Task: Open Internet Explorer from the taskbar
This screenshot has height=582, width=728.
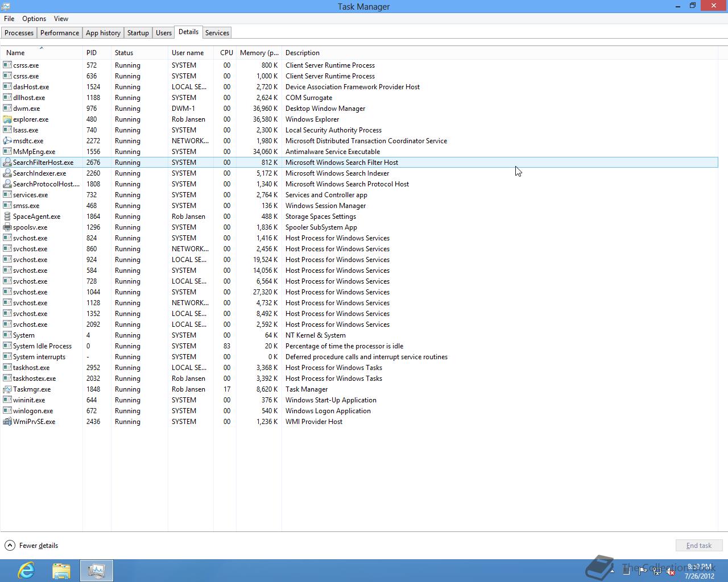Action: 26,570
